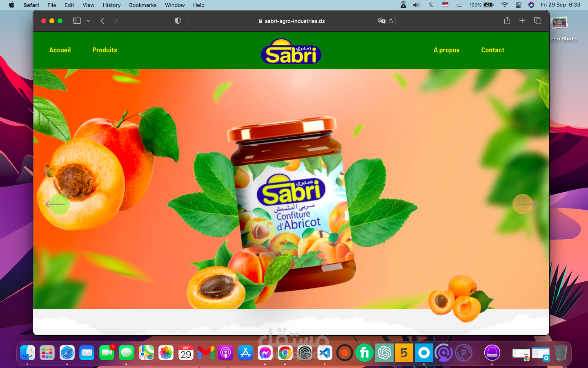Open the Produits page link
The height and width of the screenshot is (368, 588).
tap(105, 50)
